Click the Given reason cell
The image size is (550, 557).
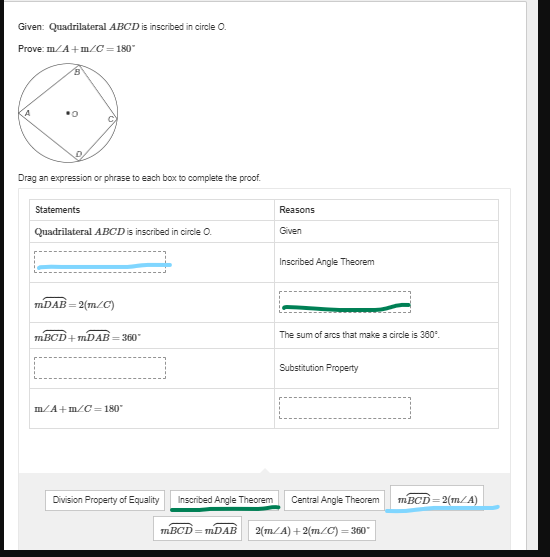pos(386,231)
